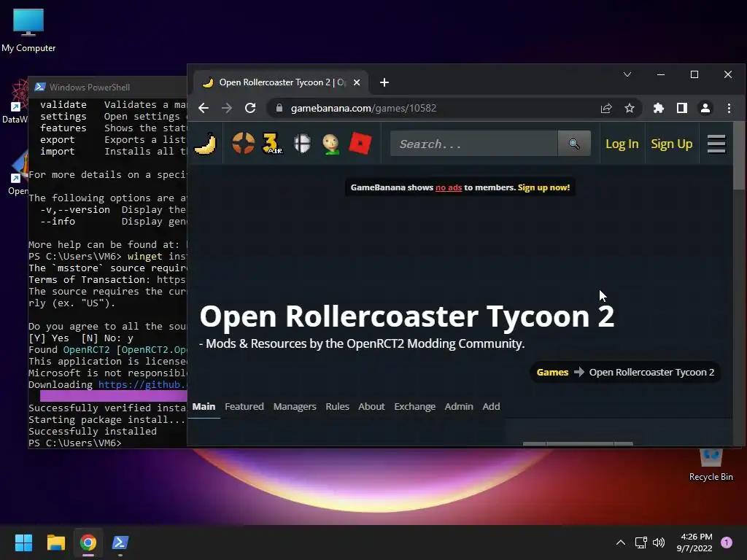Focus the GameBanana search field

[474, 144]
